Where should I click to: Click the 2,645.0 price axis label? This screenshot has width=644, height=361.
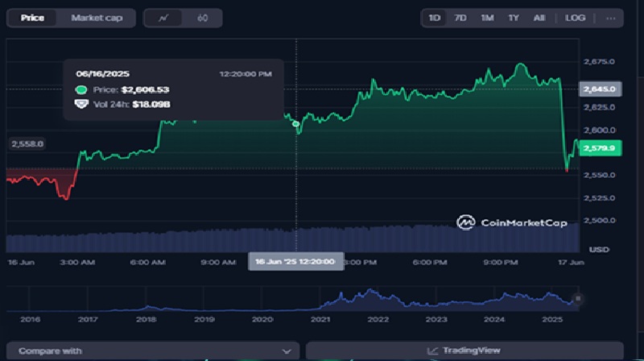(x=604, y=89)
